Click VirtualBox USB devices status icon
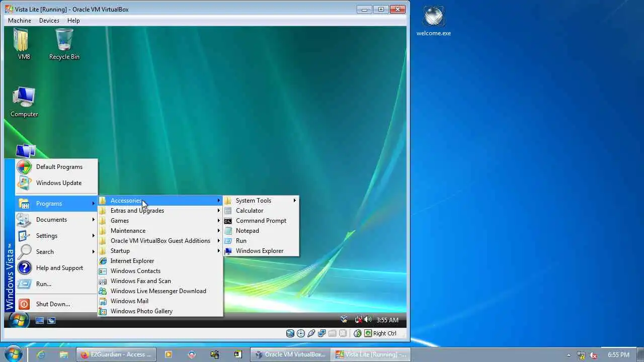This screenshot has height=362, width=644. [x=311, y=333]
